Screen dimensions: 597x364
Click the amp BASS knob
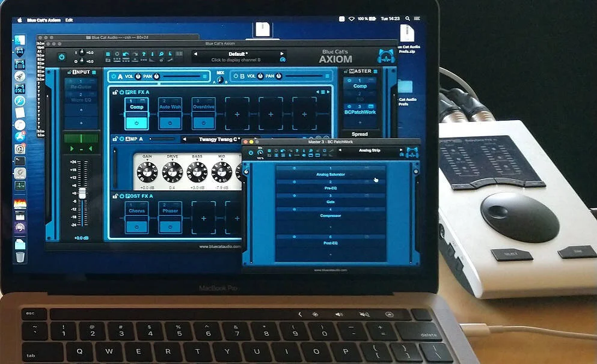point(197,172)
